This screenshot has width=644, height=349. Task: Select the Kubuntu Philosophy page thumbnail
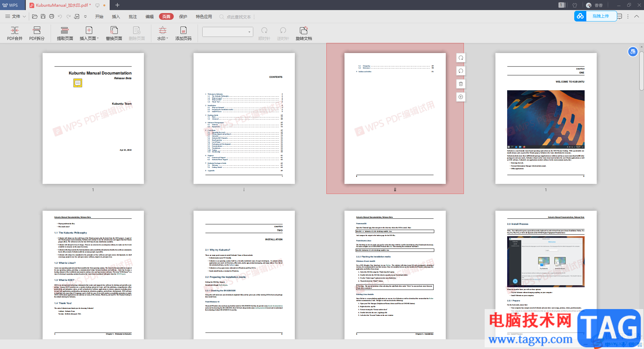click(93, 275)
